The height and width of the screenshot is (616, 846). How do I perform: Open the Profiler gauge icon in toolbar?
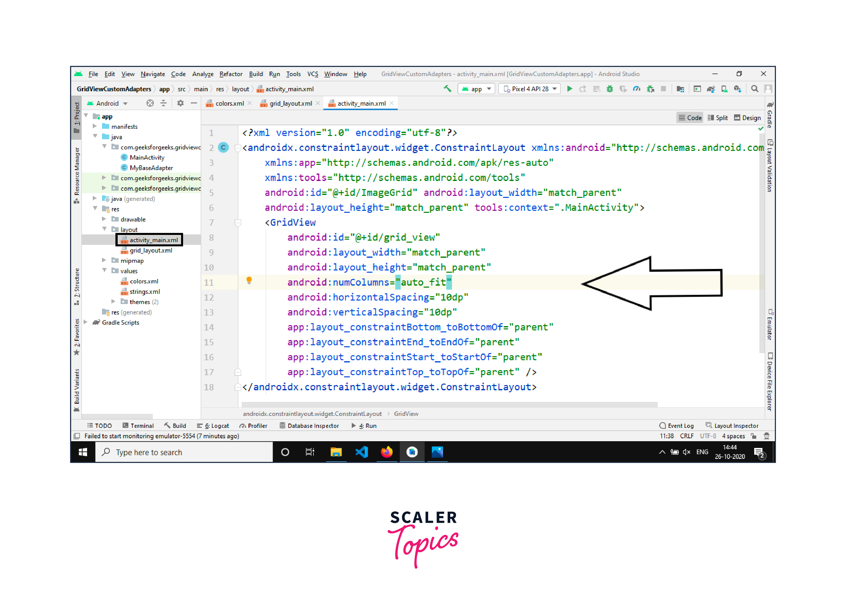[637, 89]
